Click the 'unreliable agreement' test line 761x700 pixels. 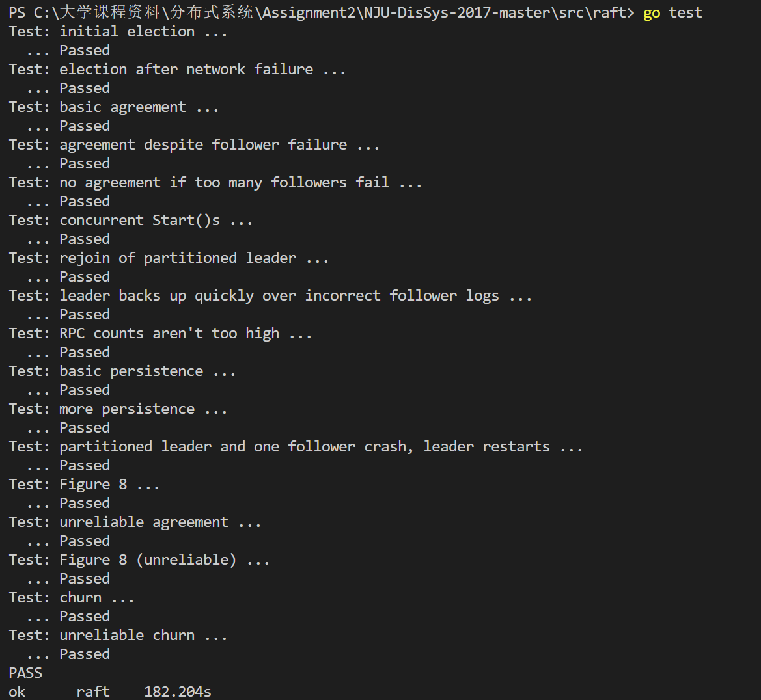point(135,522)
